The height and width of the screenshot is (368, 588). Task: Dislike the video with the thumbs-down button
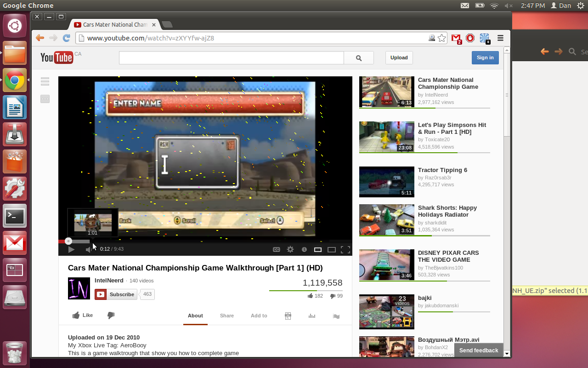click(x=111, y=315)
